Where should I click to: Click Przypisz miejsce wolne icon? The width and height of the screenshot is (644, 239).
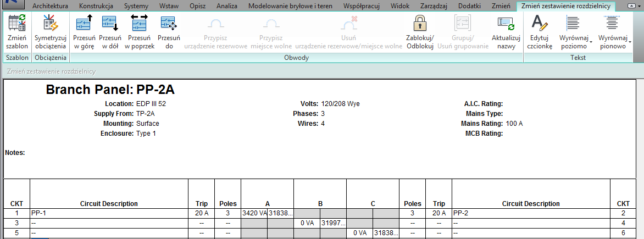(271, 24)
